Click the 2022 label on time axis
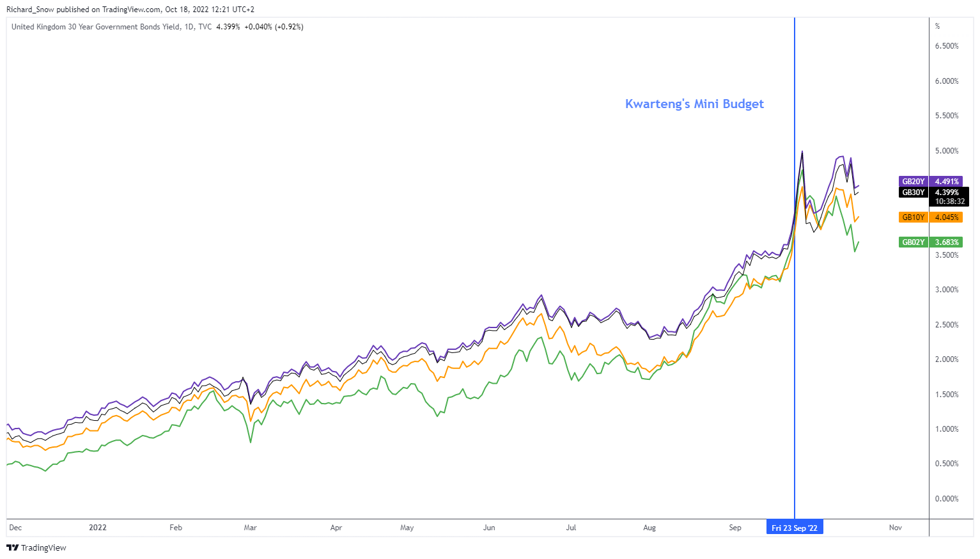 click(x=98, y=528)
